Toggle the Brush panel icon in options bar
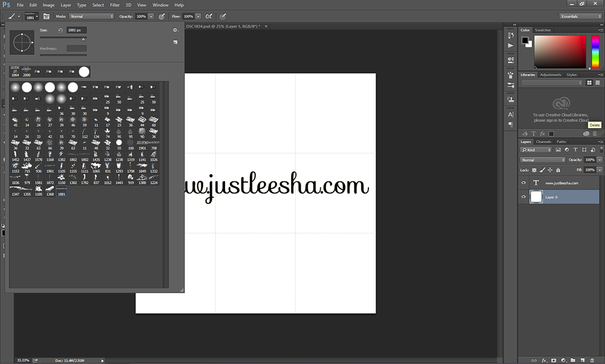Viewport: 605px width, 364px height. (47, 16)
